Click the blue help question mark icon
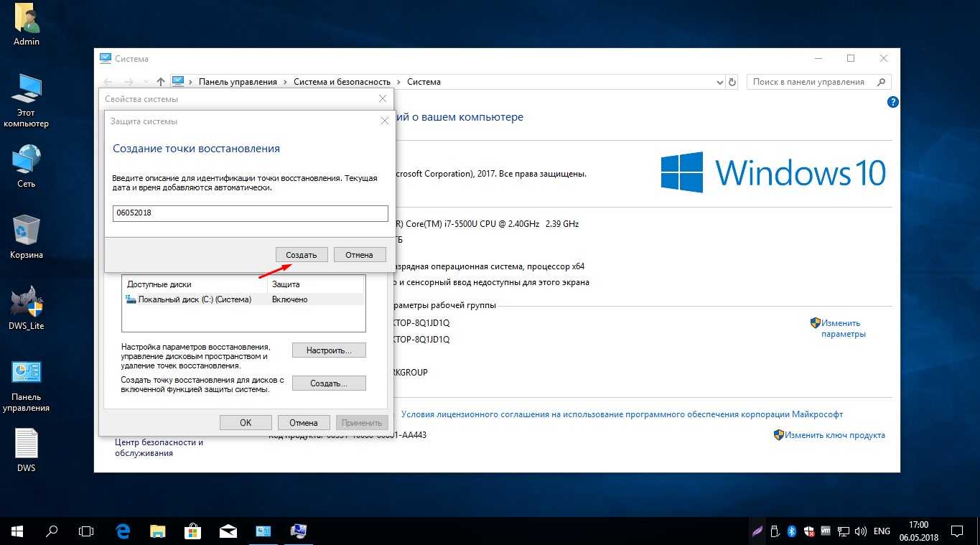The height and width of the screenshot is (545, 980). pos(892,103)
